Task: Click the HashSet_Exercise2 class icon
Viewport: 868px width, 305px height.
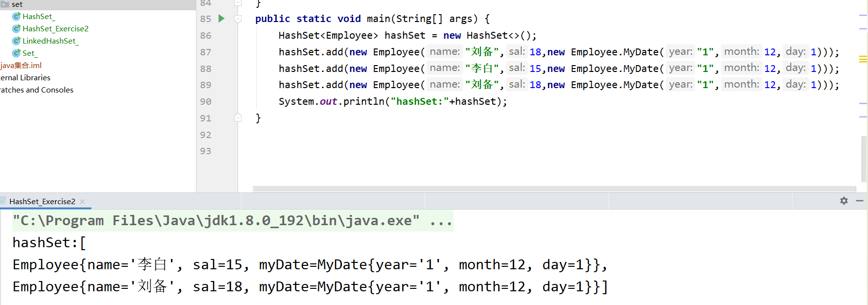Action: click(x=16, y=29)
